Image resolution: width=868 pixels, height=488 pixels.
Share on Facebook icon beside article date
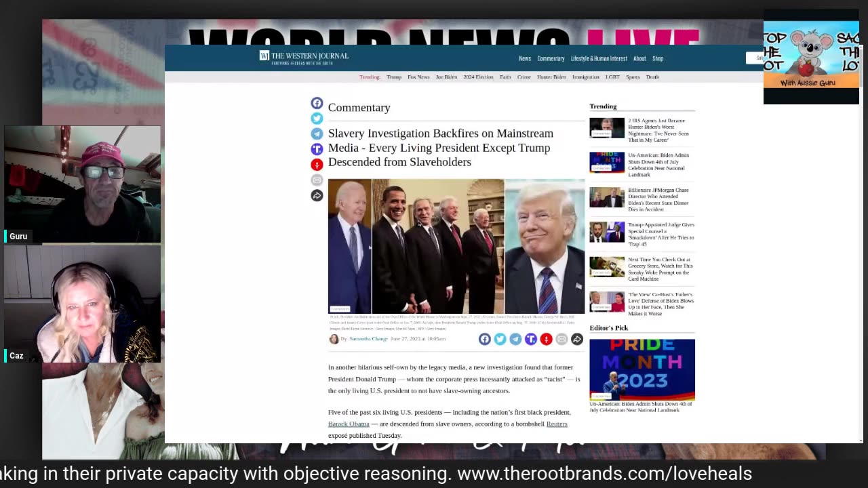tap(484, 339)
